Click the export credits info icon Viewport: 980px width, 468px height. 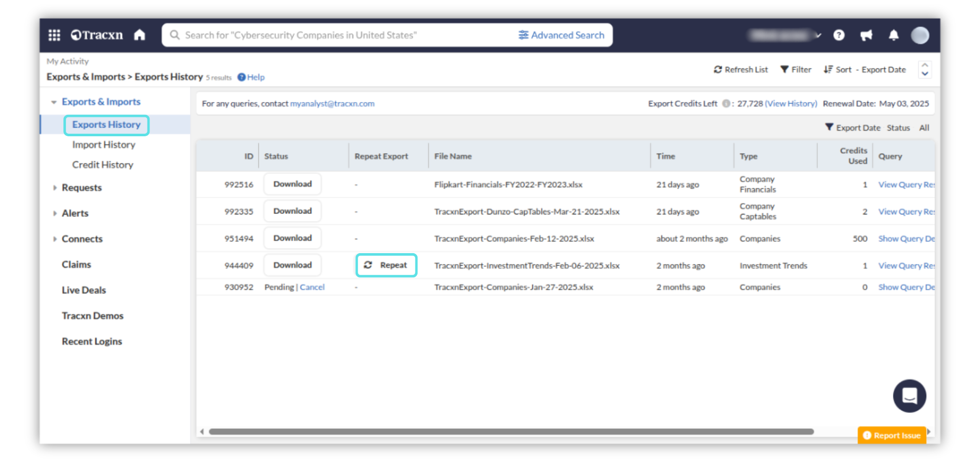click(725, 104)
